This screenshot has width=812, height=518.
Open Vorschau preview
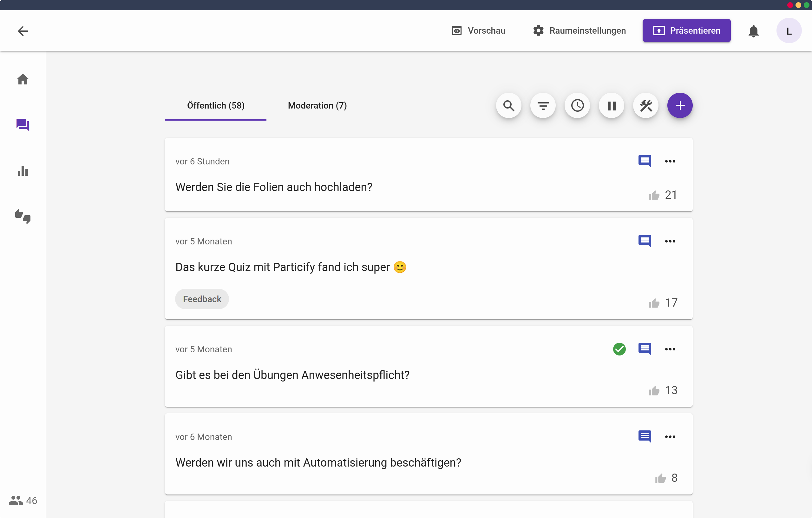[x=478, y=31]
